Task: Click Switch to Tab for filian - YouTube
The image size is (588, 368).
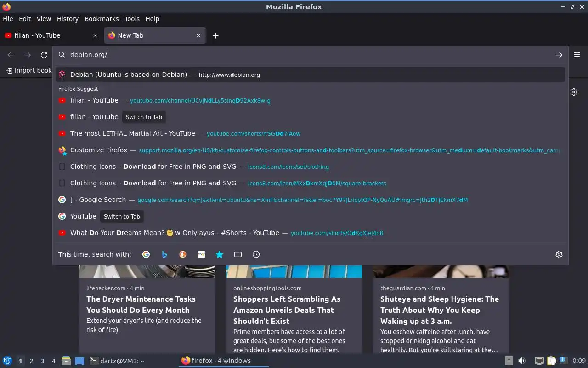Action: (144, 117)
